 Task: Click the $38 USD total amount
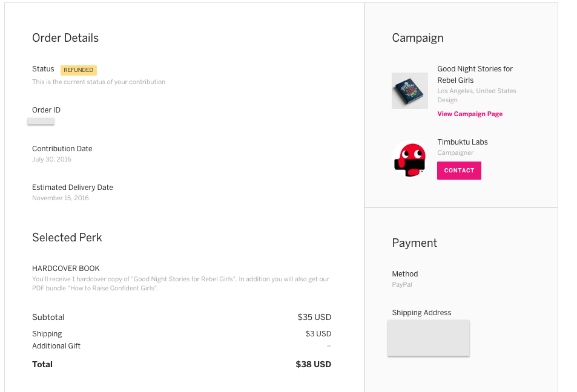(x=313, y=364)
